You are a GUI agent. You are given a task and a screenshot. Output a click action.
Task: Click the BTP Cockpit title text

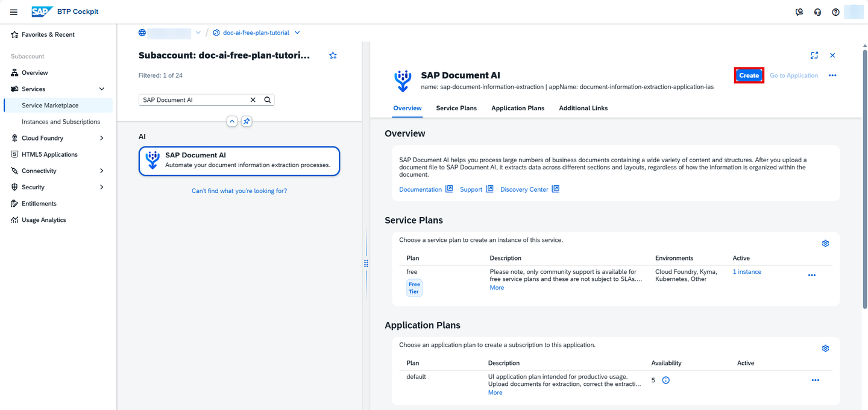click(77, 11)
